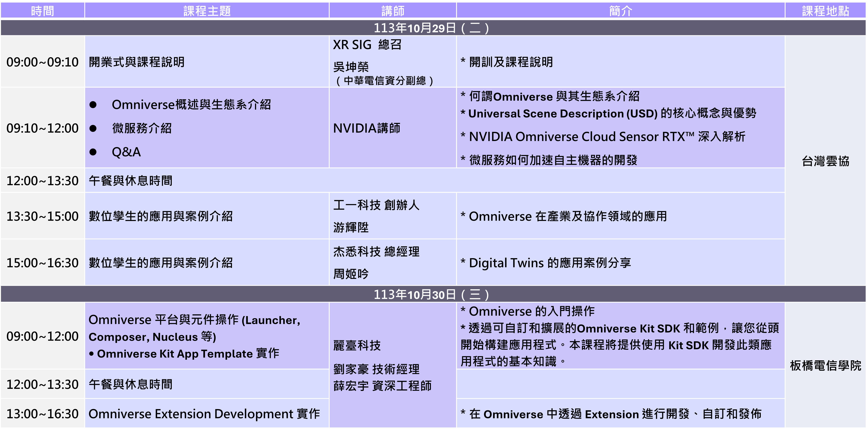
Task: Click the 09:00~09:10 time cell
Action: click(42, 62)
